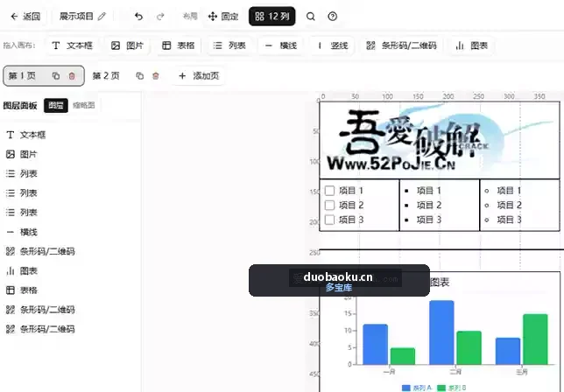Edit project name via pencil icon
This screenshot has width=564, height=392.
[102, 17]
